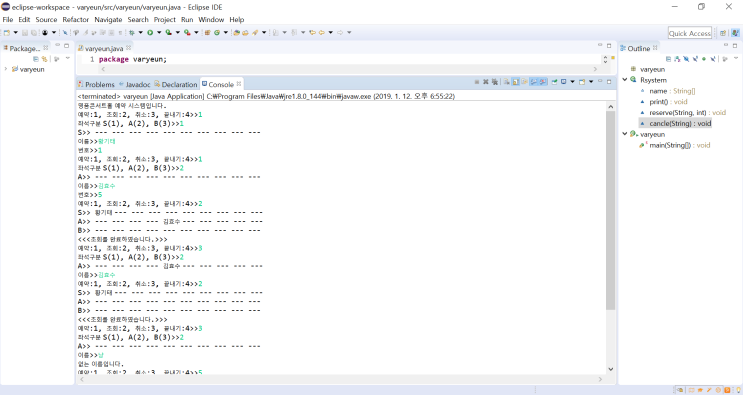Click the green Run button in toolbar
This screenshot has height=395, width=743.
(150, 33)
